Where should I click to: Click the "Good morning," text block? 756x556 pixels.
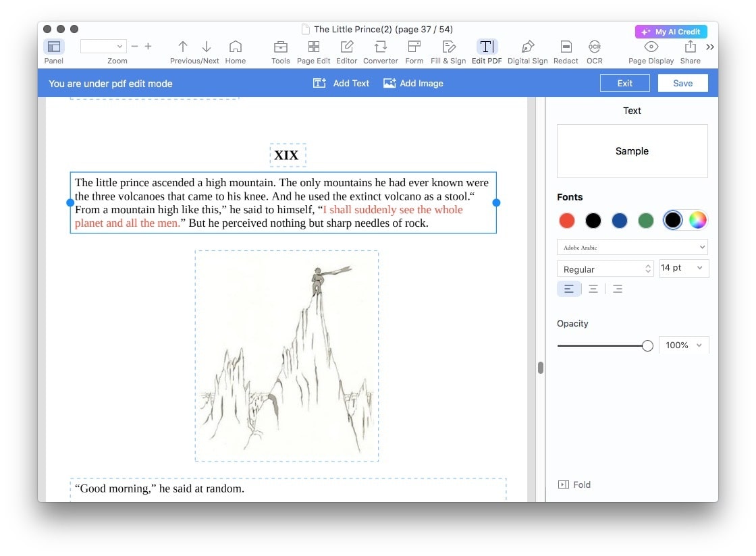coord(288,489)
